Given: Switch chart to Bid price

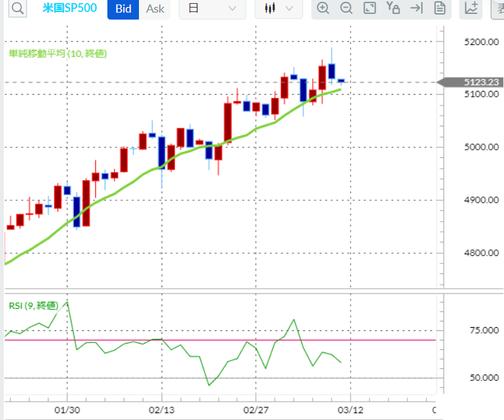Looking at the screenshot, I should (x=123, y=9).
